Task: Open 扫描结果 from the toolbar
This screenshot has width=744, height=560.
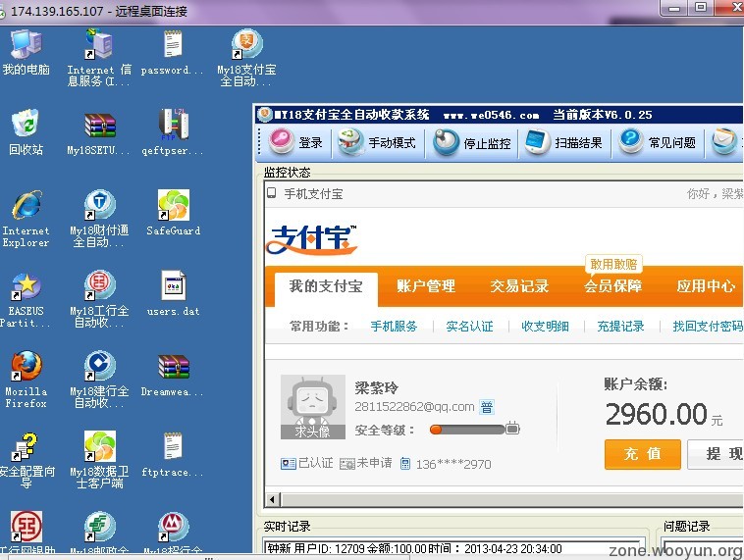Action: coord(564,142)
